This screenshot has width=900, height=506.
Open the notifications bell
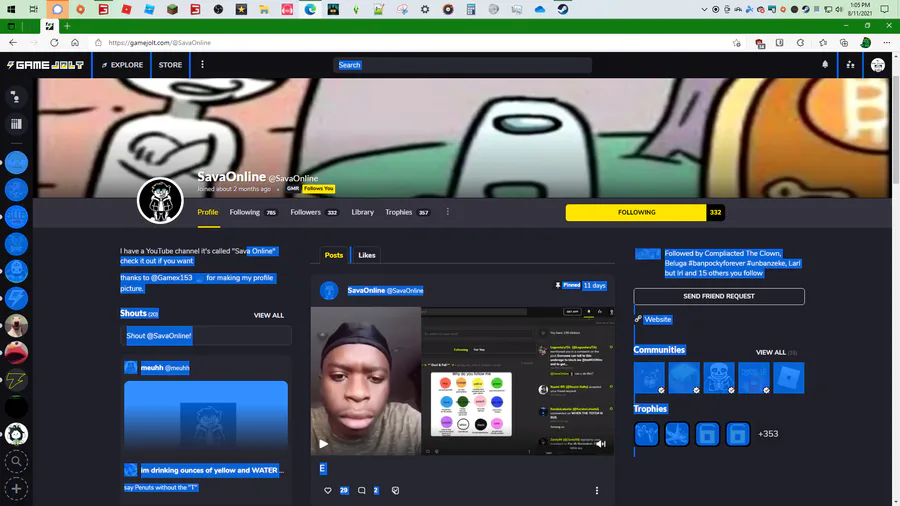(x=825, y=65)
